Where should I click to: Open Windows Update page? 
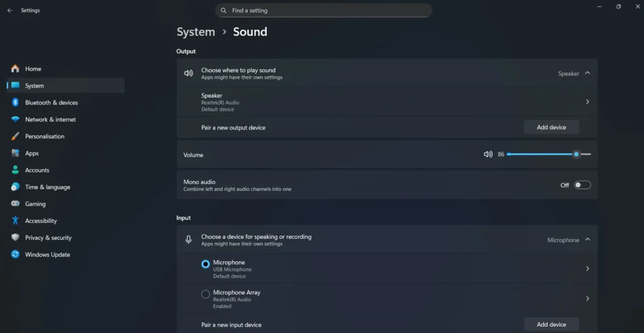[x=65, y=254]
